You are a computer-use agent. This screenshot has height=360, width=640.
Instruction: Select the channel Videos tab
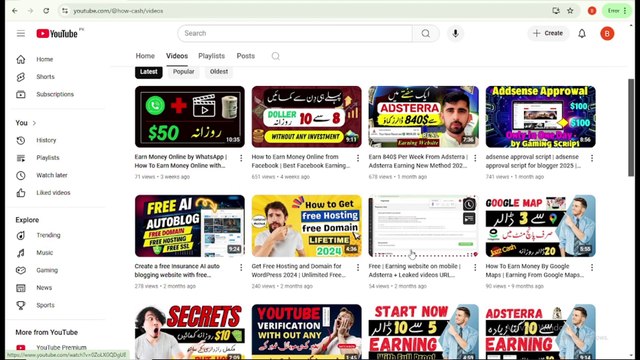click(x=177, y=56)
